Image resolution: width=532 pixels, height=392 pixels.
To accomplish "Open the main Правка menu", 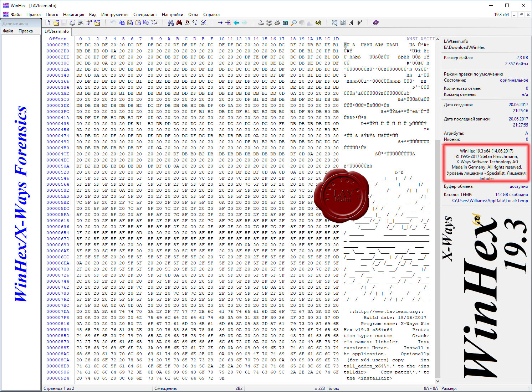I will [34, 15].
